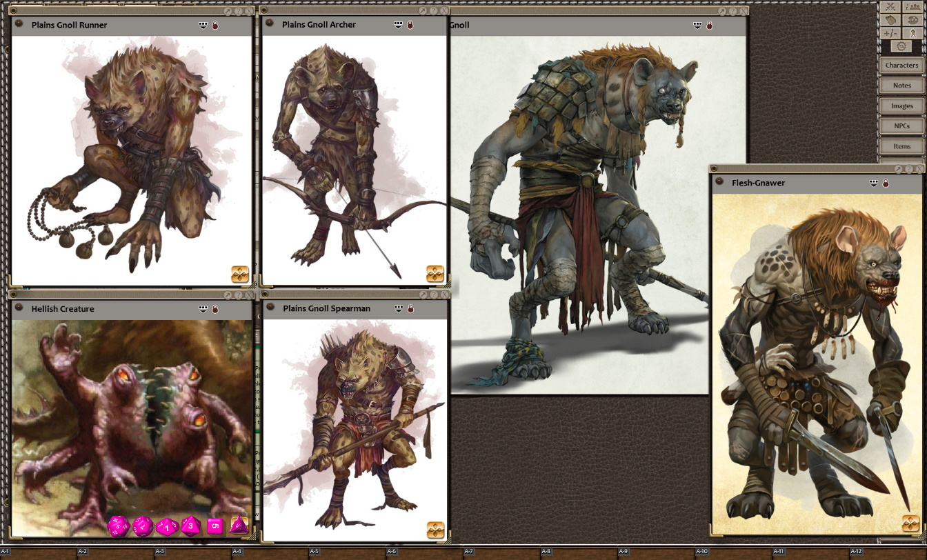The height and width of the screenshot is (560, 927).
Task: Click help button on Hellish Creature window
Action: [238, 295]
